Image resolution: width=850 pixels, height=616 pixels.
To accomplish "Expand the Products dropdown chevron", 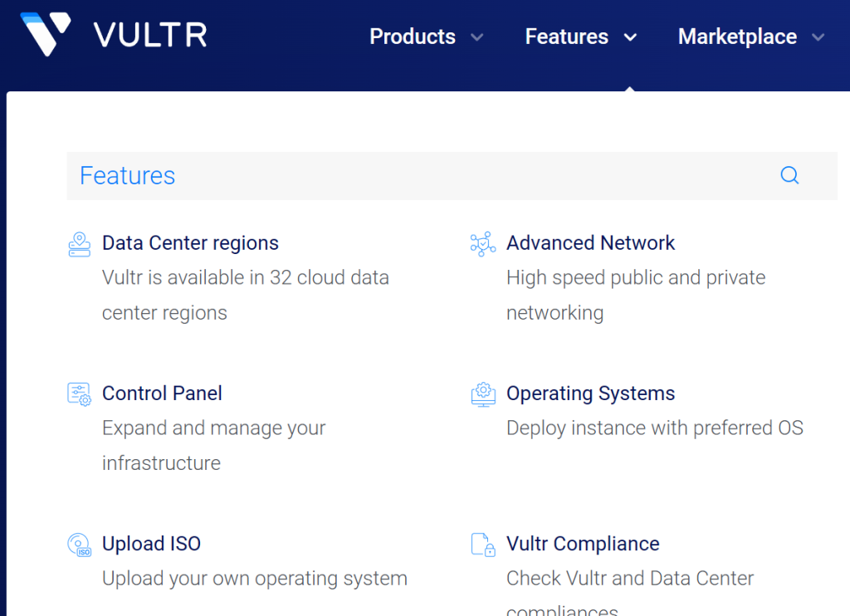I will click(x=477, y=37).
